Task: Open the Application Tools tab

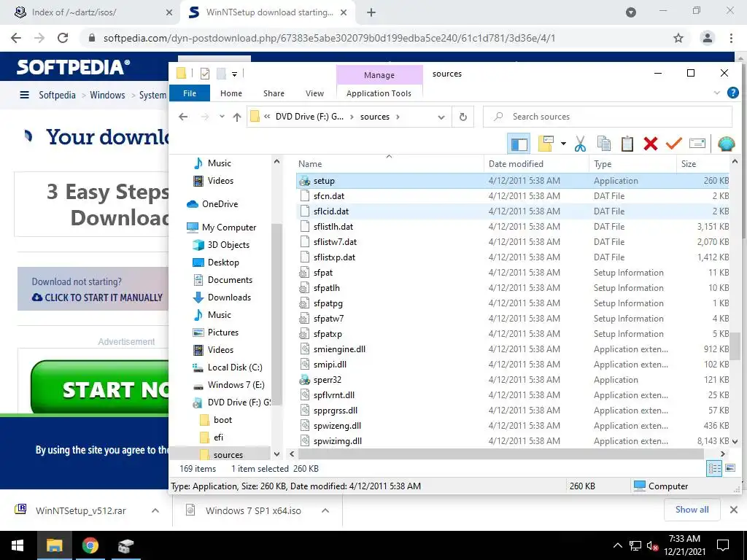Action: tap(379, 93)
